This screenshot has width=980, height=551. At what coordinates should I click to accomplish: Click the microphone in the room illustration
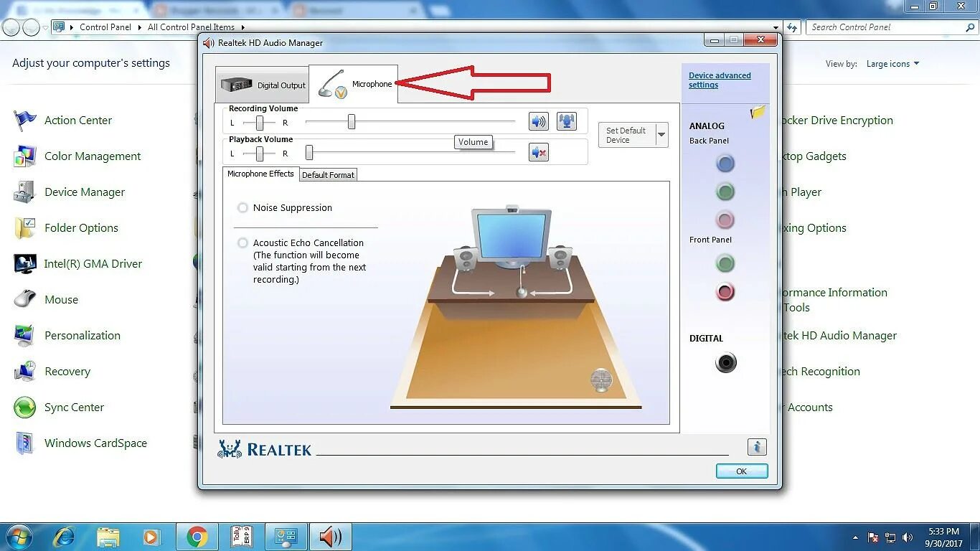522,291
